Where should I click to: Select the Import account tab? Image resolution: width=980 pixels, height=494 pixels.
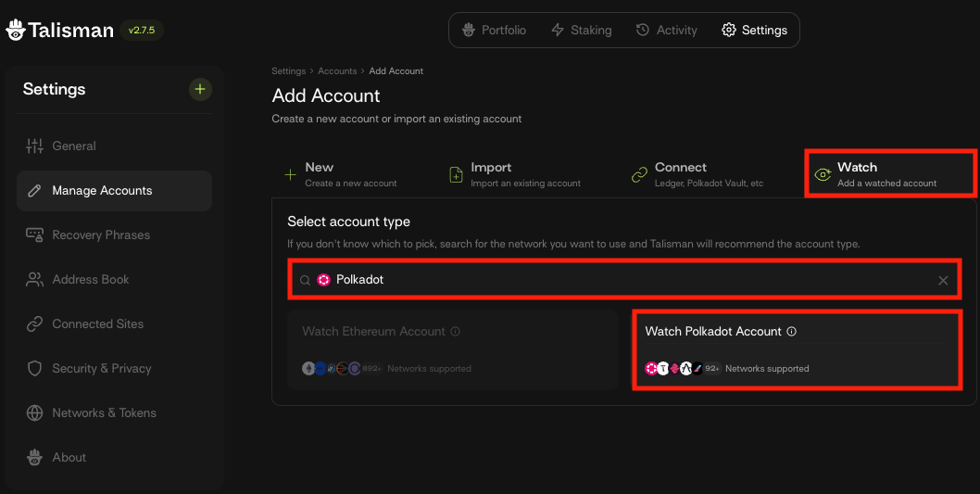point(516,174)
